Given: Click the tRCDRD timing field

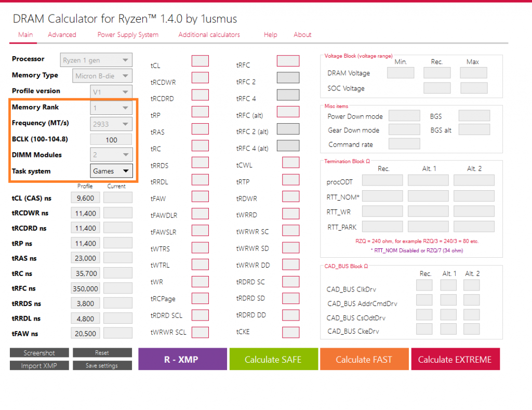Looking at the screenshot, I should [200, 95].
